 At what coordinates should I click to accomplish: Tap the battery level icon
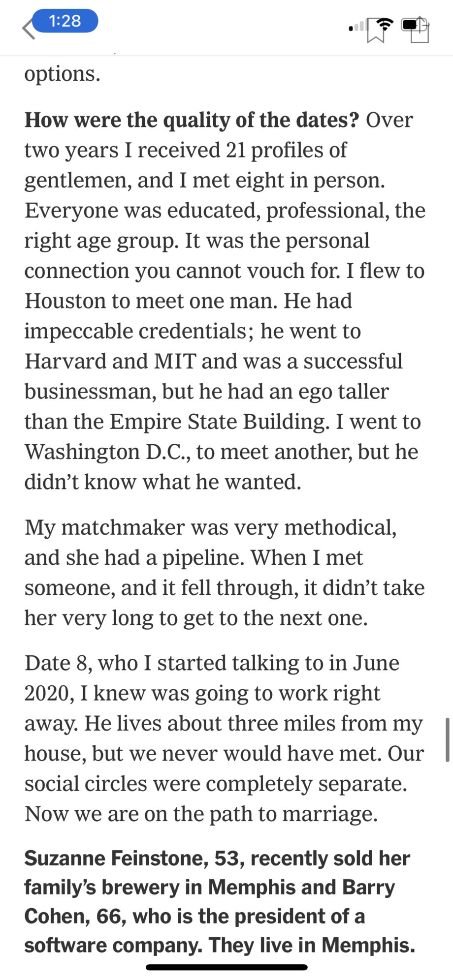point(411,24)
